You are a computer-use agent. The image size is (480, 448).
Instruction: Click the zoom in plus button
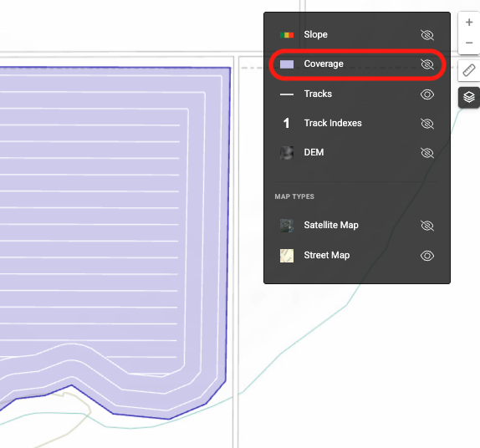[x=469, y=23]
